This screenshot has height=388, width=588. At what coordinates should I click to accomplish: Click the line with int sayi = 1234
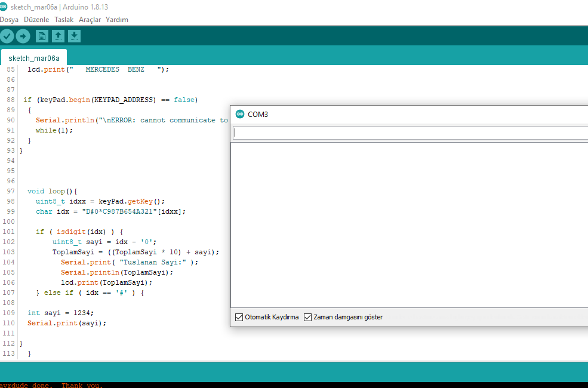tap(61, 313)
